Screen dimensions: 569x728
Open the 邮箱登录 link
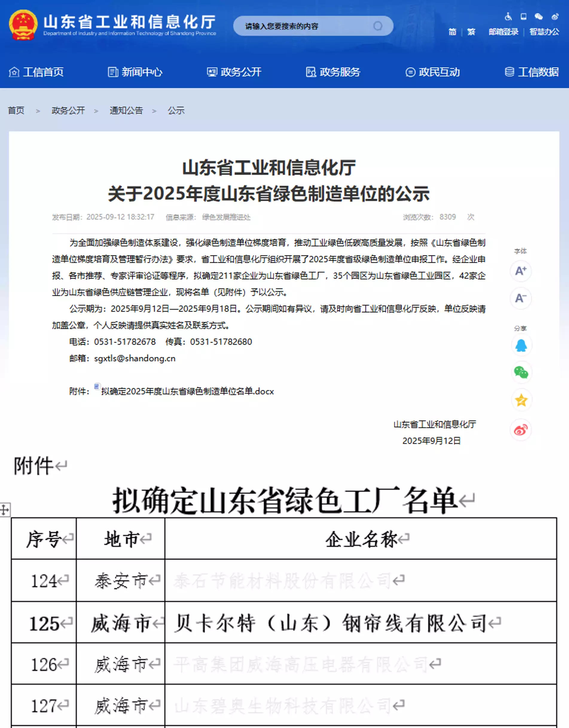click(x=503, y=32)
